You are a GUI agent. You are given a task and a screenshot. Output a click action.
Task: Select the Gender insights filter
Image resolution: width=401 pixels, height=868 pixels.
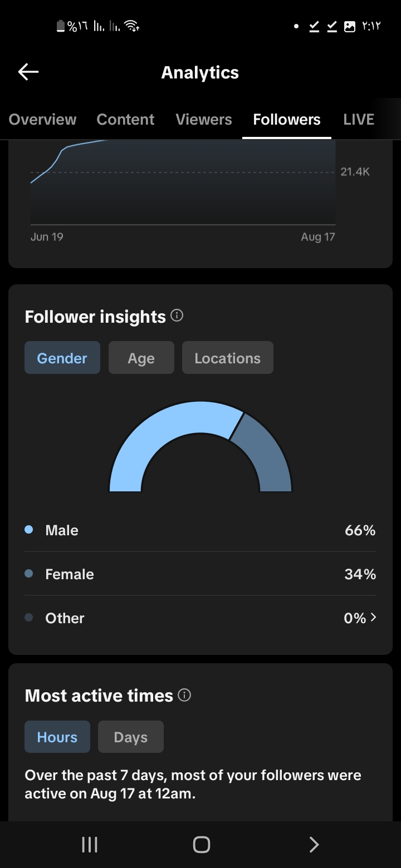(x=62, y=358)
